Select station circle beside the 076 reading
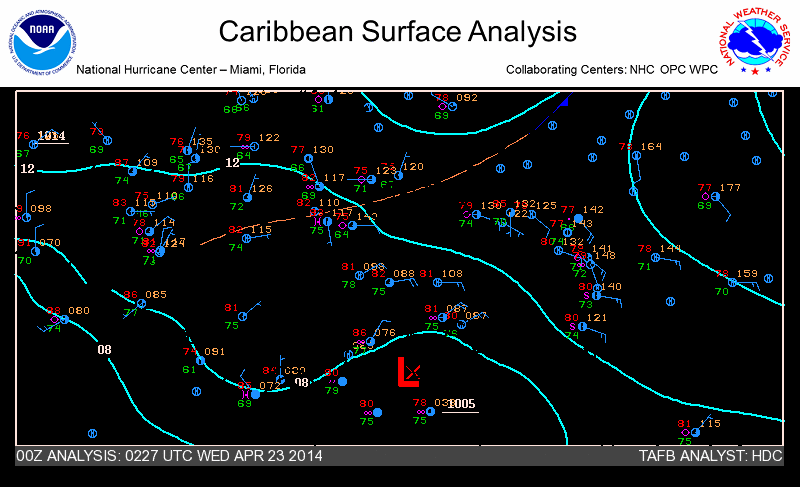 pos(370,342)
